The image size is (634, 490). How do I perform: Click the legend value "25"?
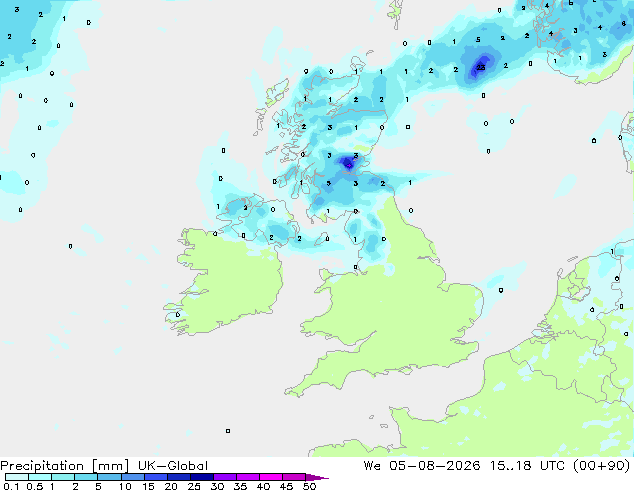(x=194, y=486)
